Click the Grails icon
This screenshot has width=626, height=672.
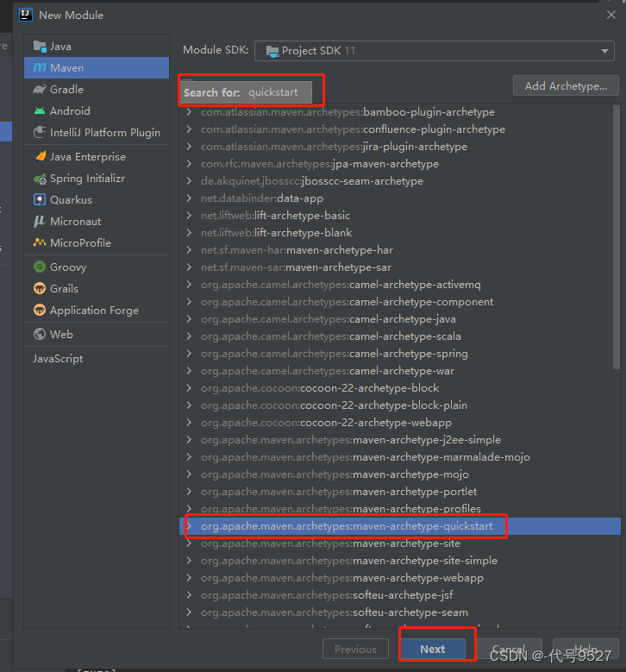tap(40, 288)
